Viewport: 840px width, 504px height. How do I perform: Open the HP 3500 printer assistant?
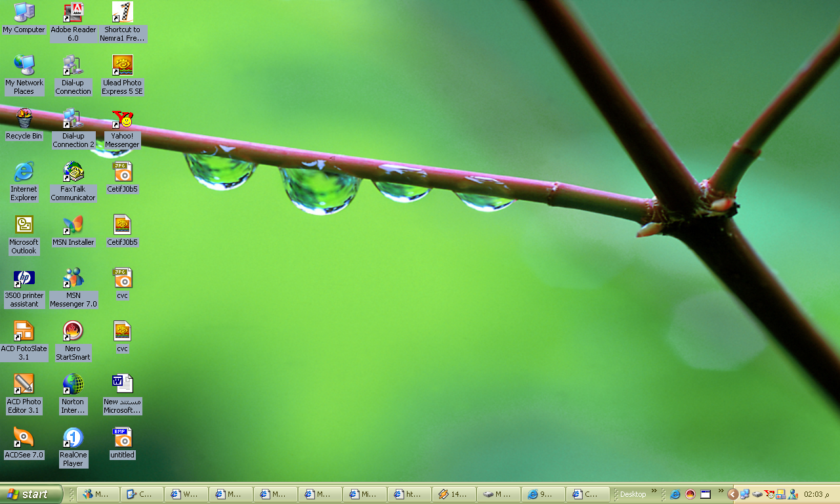pyautogui.click(x=24, y=288)
